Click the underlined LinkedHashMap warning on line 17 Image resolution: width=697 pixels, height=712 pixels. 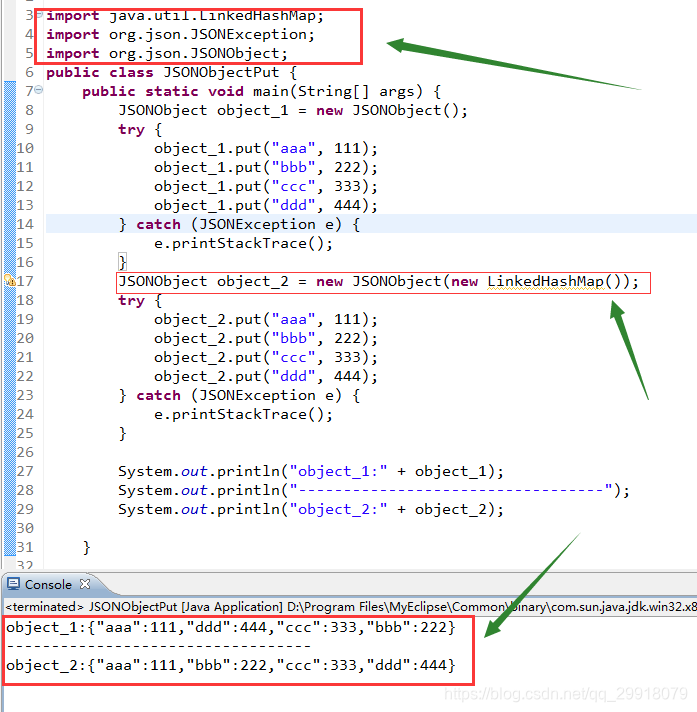coord(545,282)
